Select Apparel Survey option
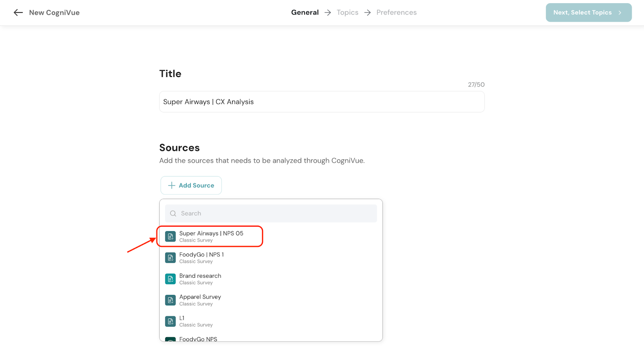This screenshot has width=644, height=363. tap(200, 300)
